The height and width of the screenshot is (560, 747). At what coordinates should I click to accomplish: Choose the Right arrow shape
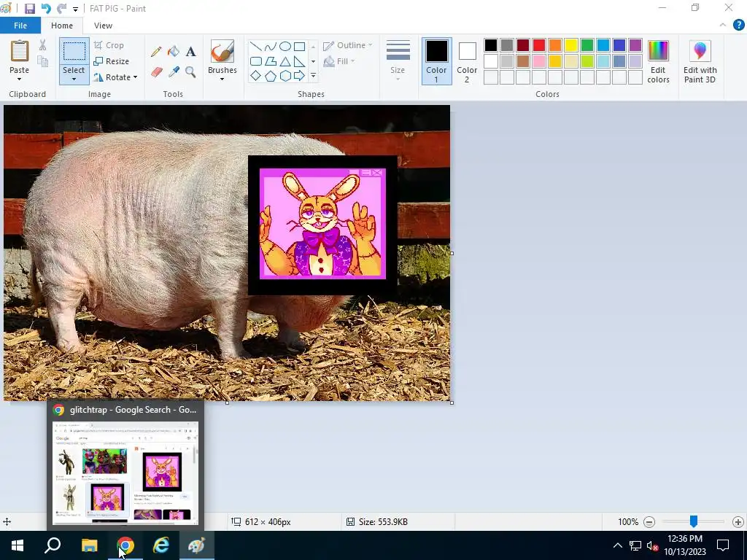(299, 75)
